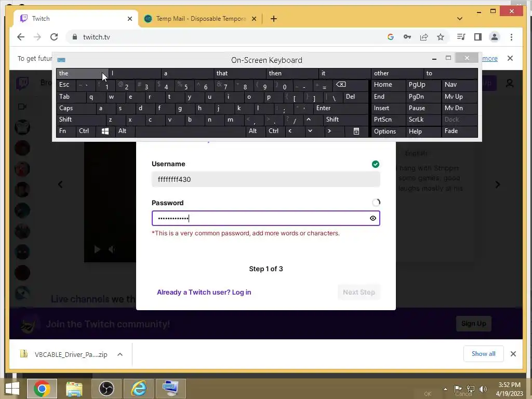Go to the previous Twitch carousel stream

pos(60,184)
